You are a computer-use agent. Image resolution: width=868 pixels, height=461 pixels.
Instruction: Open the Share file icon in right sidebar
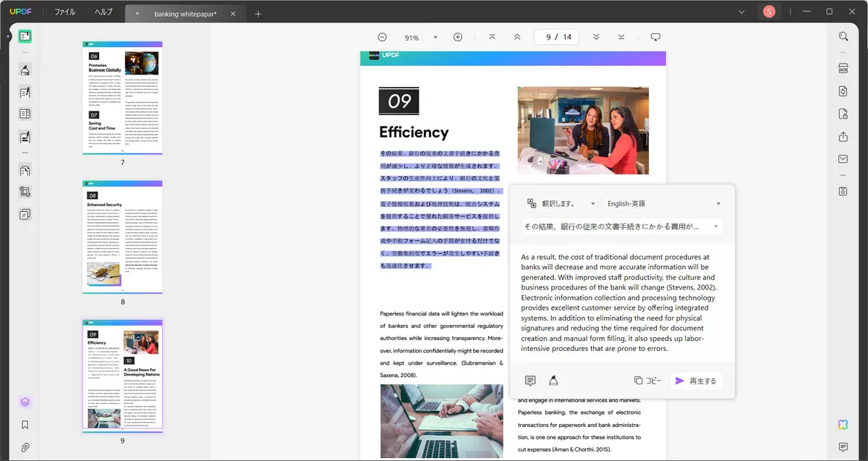tap(843, 136)
